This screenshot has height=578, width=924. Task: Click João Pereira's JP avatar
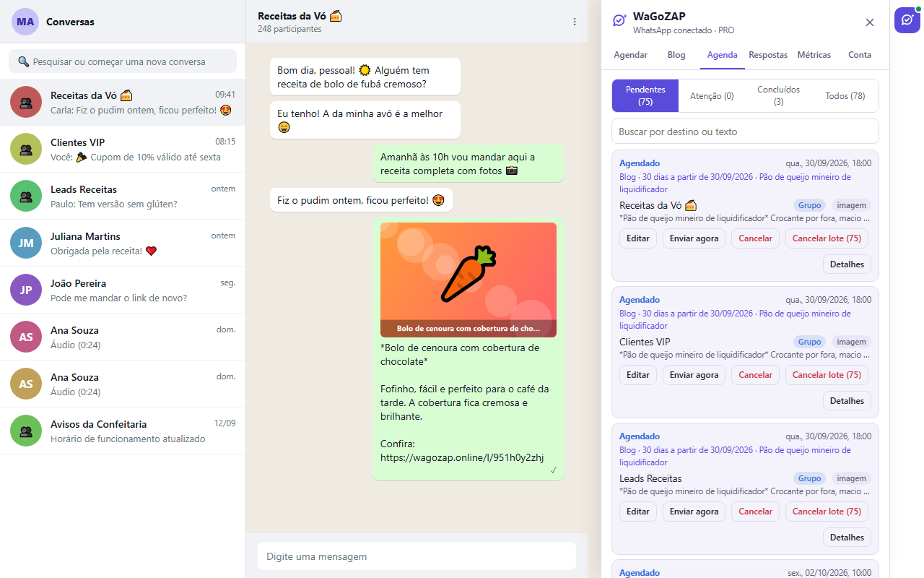26,290
